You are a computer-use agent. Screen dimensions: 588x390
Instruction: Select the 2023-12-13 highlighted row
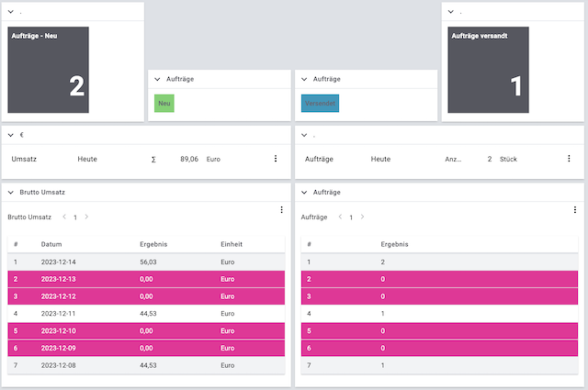point(147,278)
